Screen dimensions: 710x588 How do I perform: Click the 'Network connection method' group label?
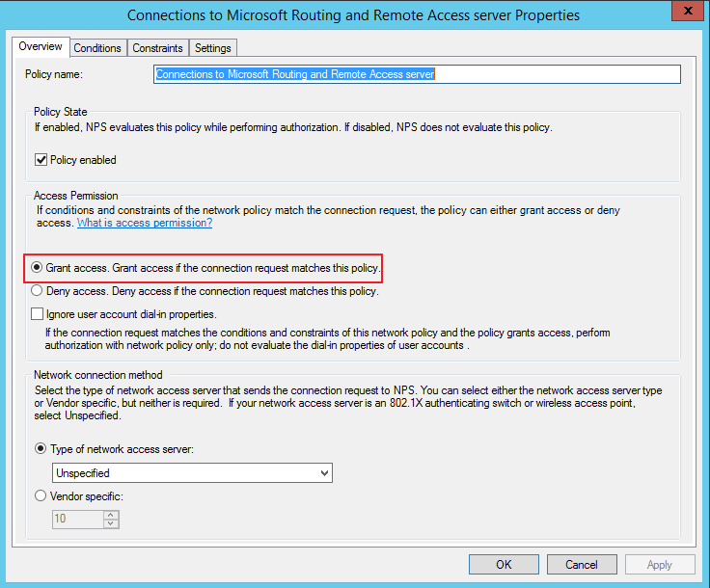[97, 375]
